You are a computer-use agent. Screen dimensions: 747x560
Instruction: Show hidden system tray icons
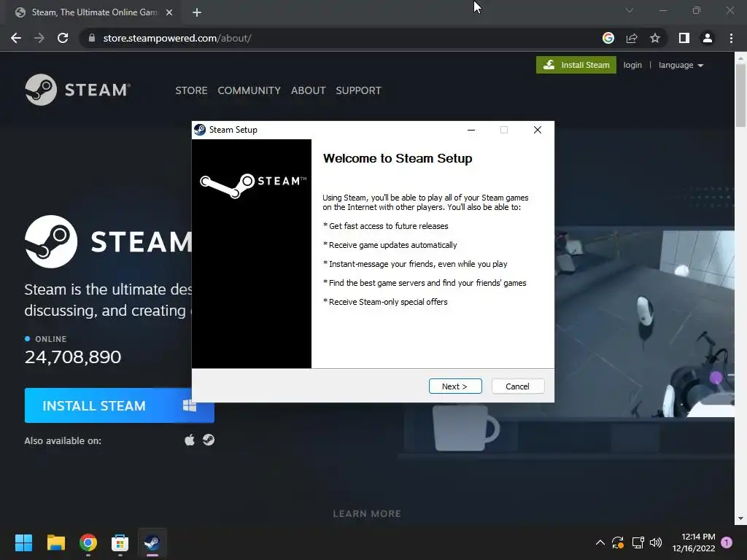(600, 542)
